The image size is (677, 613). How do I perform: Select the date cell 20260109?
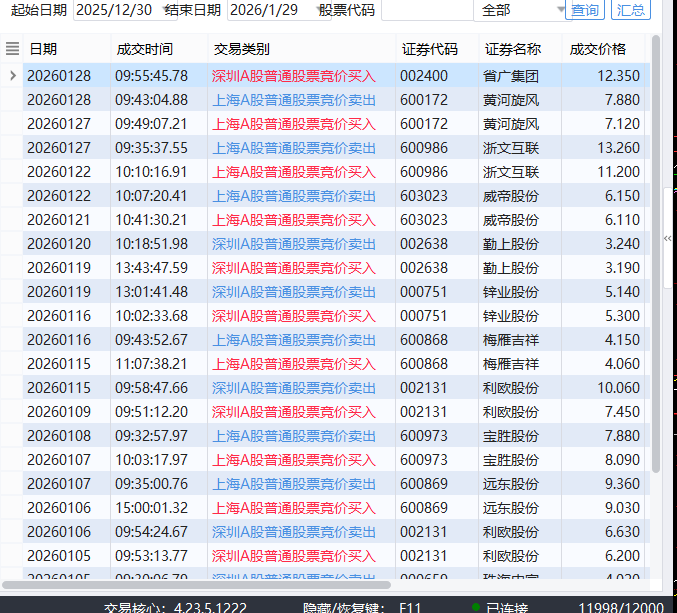(67, 411)
